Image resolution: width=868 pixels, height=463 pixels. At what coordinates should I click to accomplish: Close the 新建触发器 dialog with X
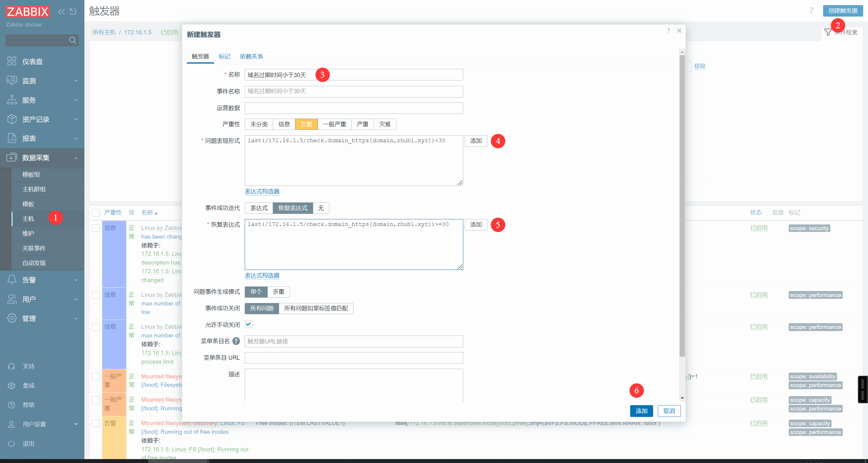679,31
